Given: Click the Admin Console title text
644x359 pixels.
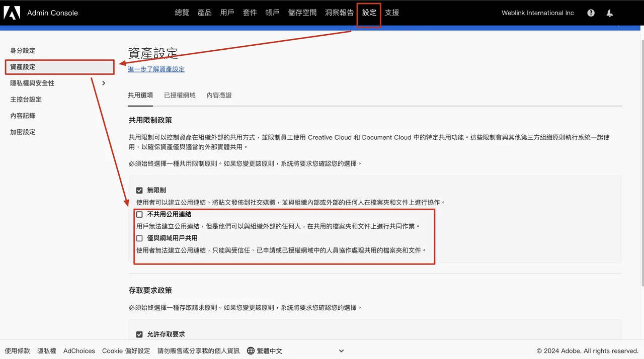Looking at the screenshot, I should pyautogui.click(x=52, y=13).
